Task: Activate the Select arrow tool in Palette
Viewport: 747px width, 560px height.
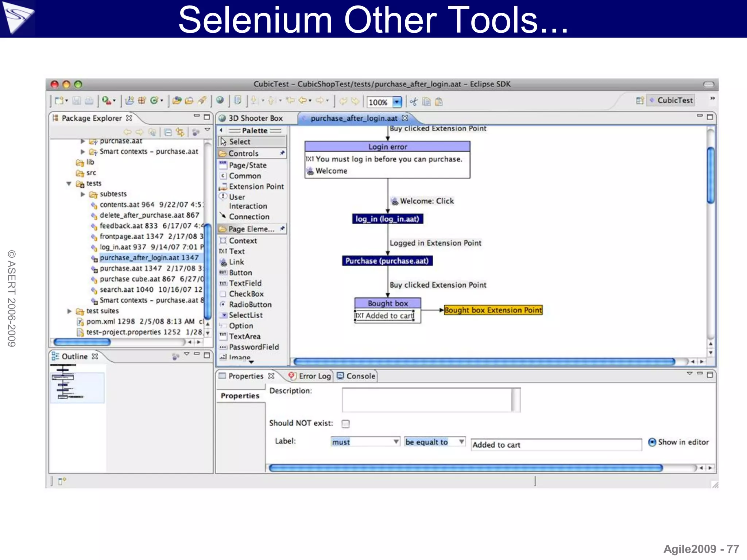Action: 252,141
